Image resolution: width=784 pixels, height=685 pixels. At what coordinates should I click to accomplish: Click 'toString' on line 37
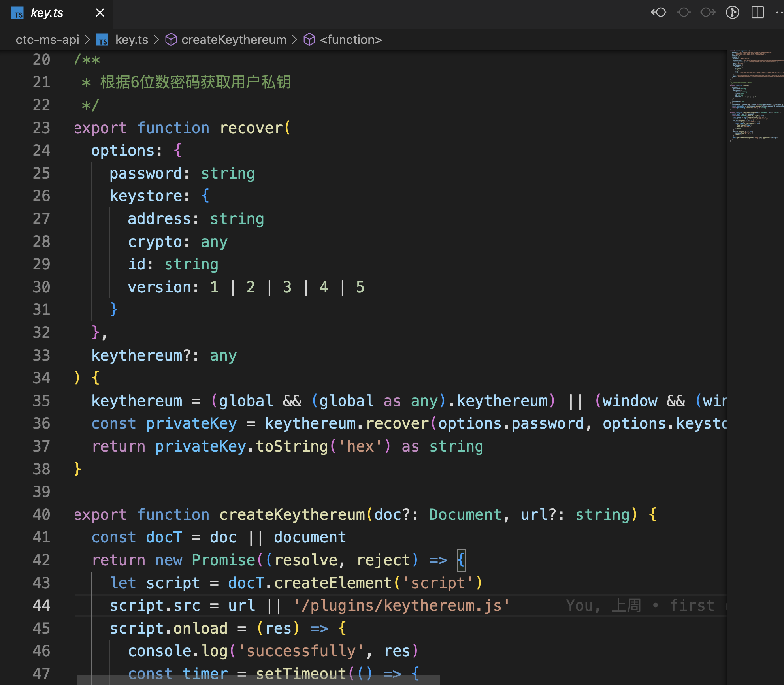tap(292, 446)
